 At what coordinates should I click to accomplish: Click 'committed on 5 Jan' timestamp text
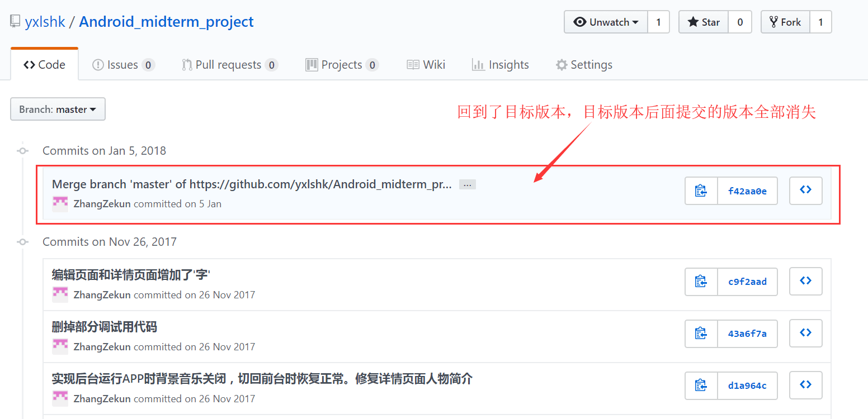[x=178, y=204]
